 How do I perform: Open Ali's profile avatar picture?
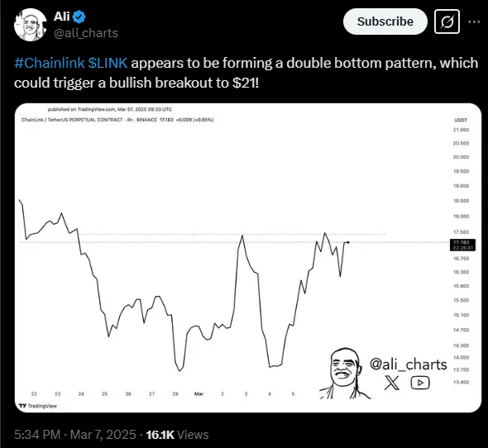pos(30,25)
